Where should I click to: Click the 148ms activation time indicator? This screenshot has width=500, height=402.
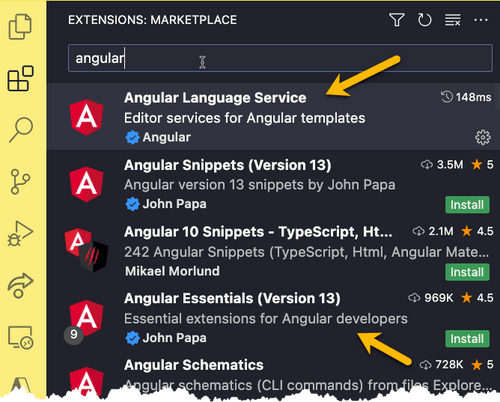[466, 97]
